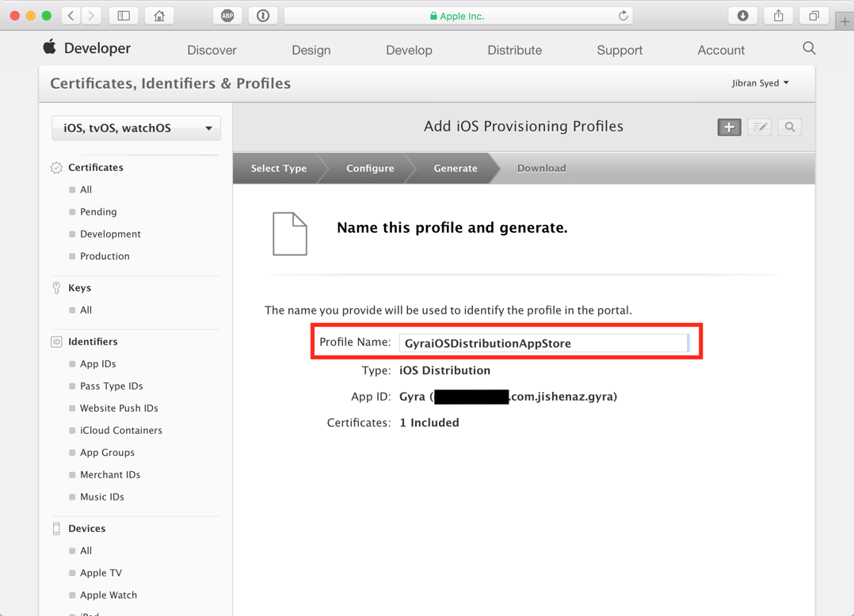
Task: Click the Profile Name text field
Action: point(544,344)
